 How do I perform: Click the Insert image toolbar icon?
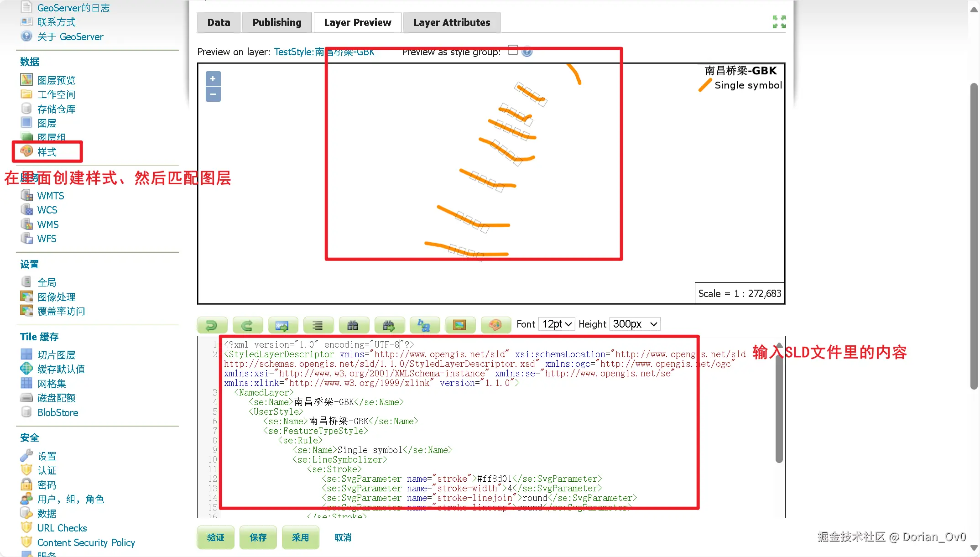click(x=459, y=325)
